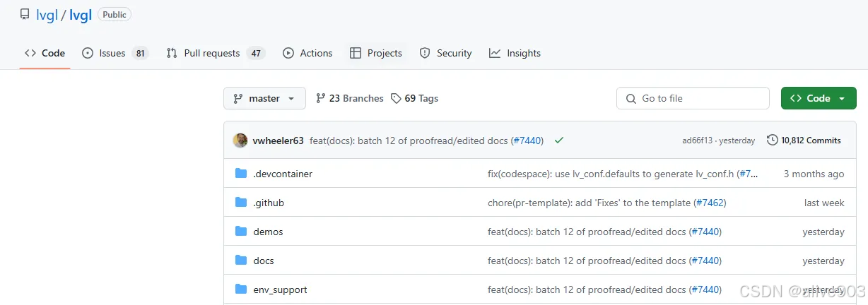Open pull request #7462 link

click(x=710, y=203)
